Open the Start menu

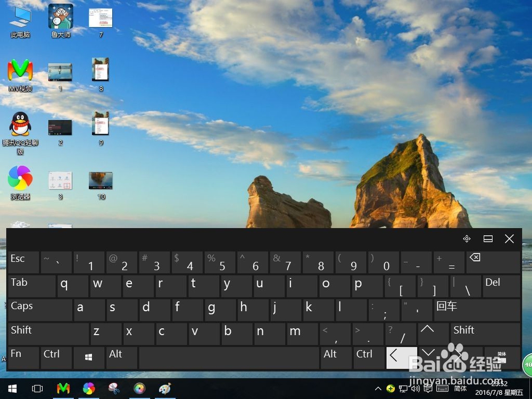(x=11, y=388)
